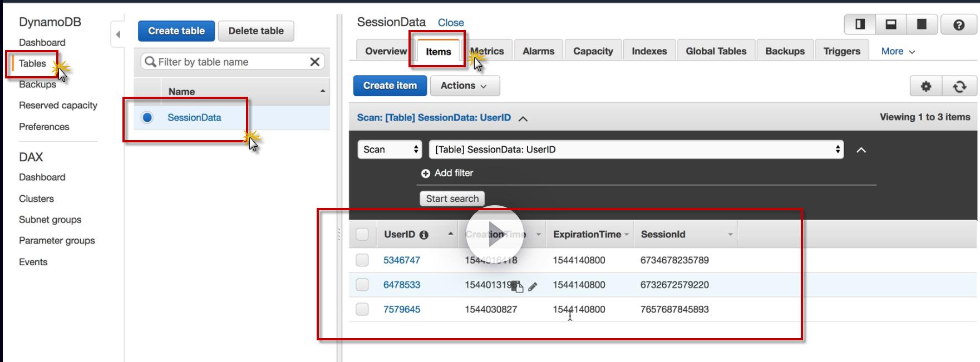This screenshot has height=362, width=980.
Task: Copy the CreationTime value of row 6478533
Action: (x=518, y=286)
